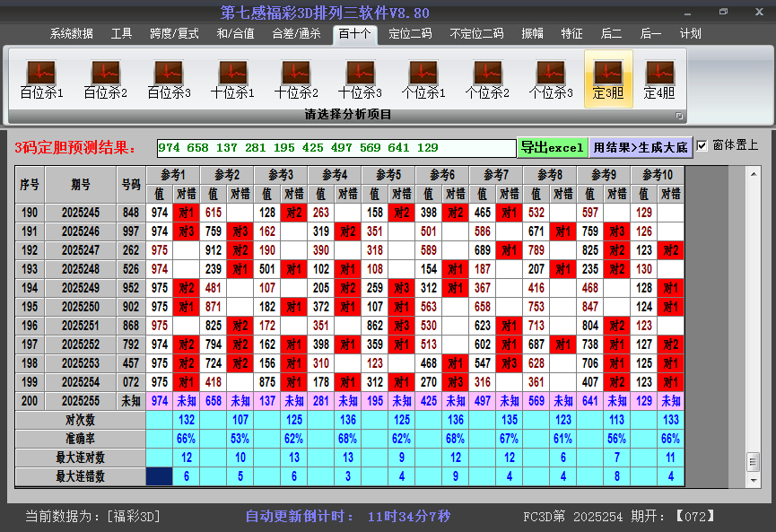Click the 导出excel button
Screen dimensions: 776x532
(x=553, y=147)
